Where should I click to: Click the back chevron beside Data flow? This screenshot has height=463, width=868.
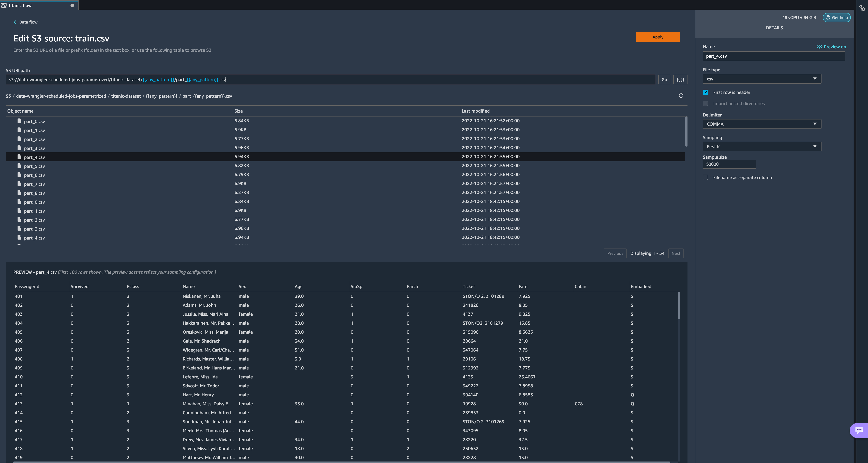[x=15, y=22]
